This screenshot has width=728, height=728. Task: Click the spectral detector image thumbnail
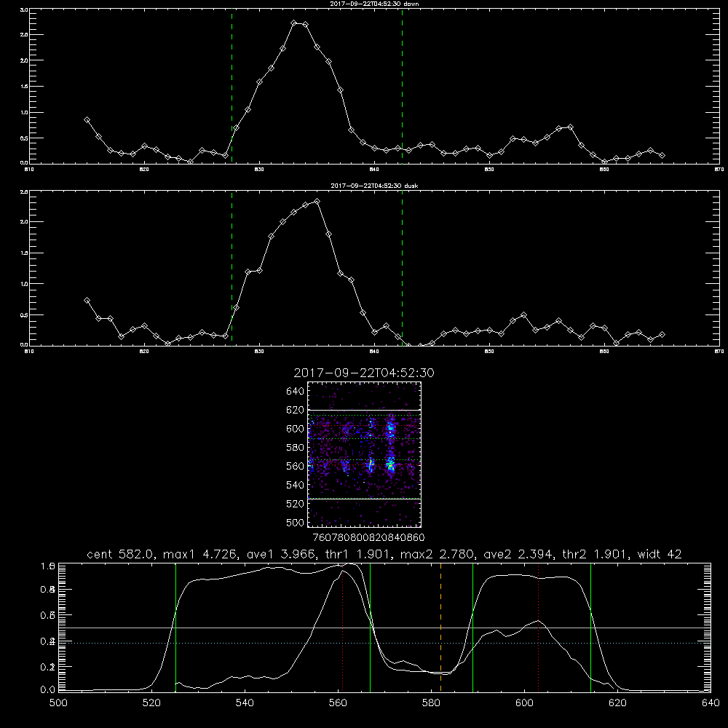[364, 454]
